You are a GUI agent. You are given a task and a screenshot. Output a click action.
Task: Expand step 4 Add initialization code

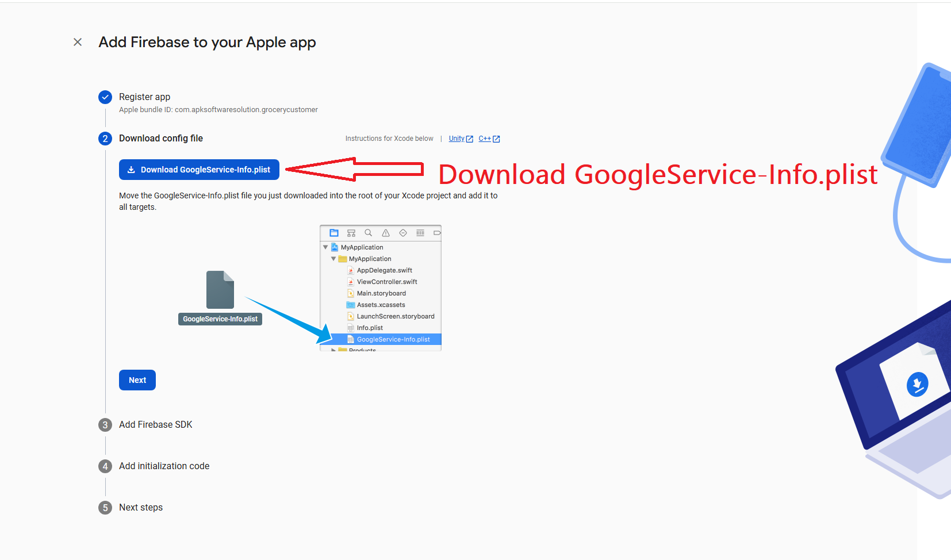tap(164, 466)
